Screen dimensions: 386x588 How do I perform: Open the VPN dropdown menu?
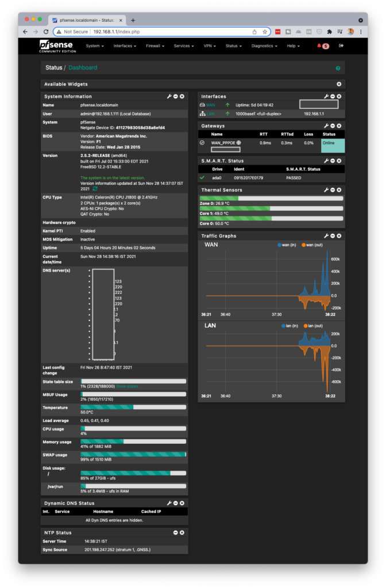210,46
